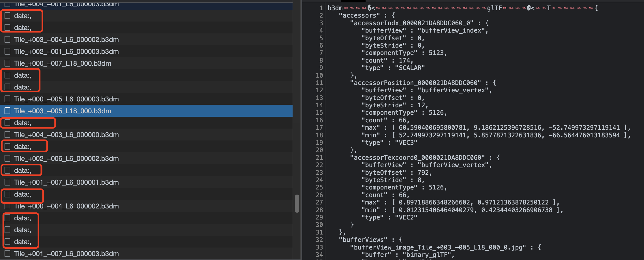This screenshot has width=644, height=260.
Task: Click the glTF header text on line 1
Action: pyautogui.click(x=494, y=8)
